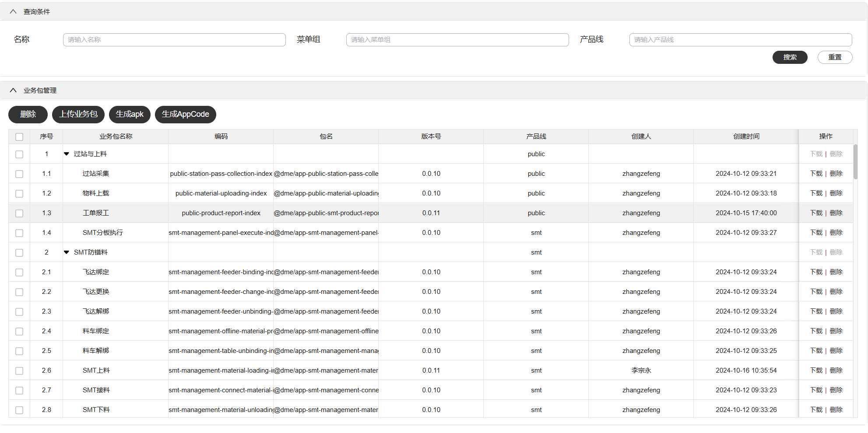
Task: Click the 生成apk button
Action: [130, 115]
